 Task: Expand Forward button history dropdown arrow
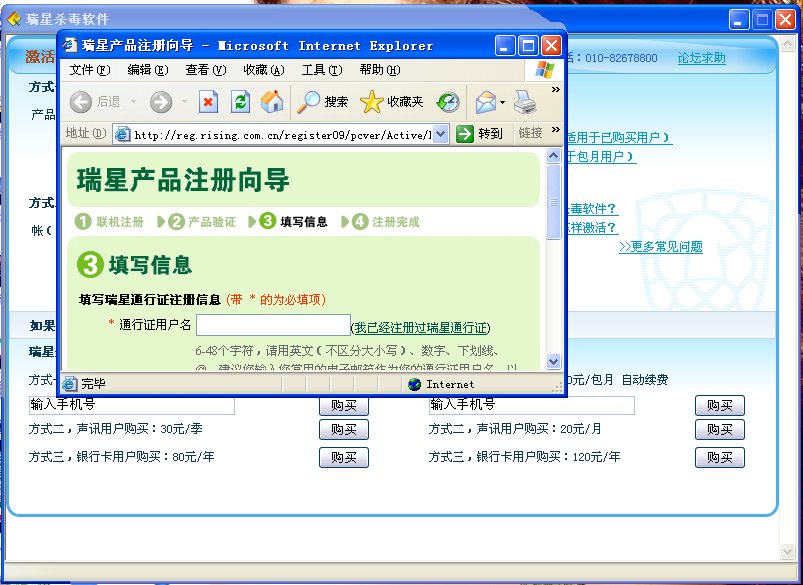pyautogui.click(x=184, y=102)
